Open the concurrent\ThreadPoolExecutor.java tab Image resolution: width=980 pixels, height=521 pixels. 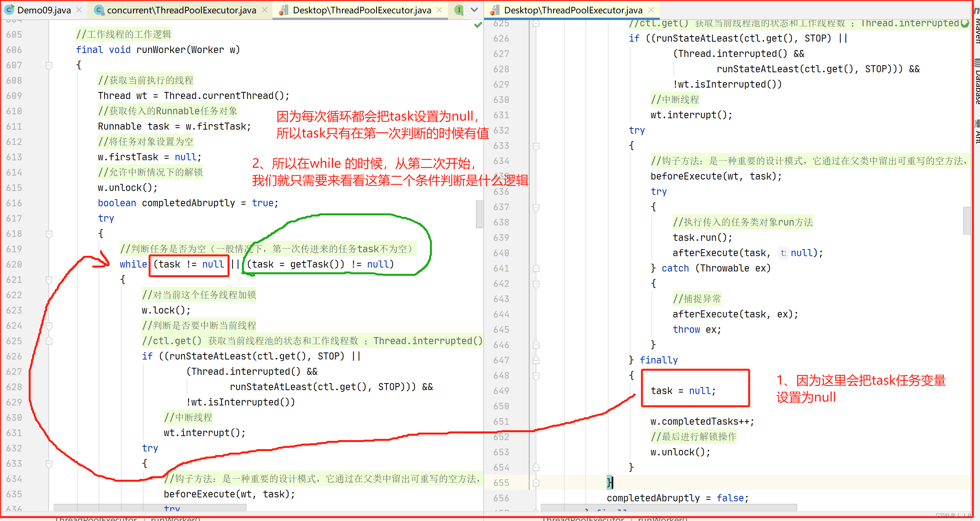click(181, 10)
